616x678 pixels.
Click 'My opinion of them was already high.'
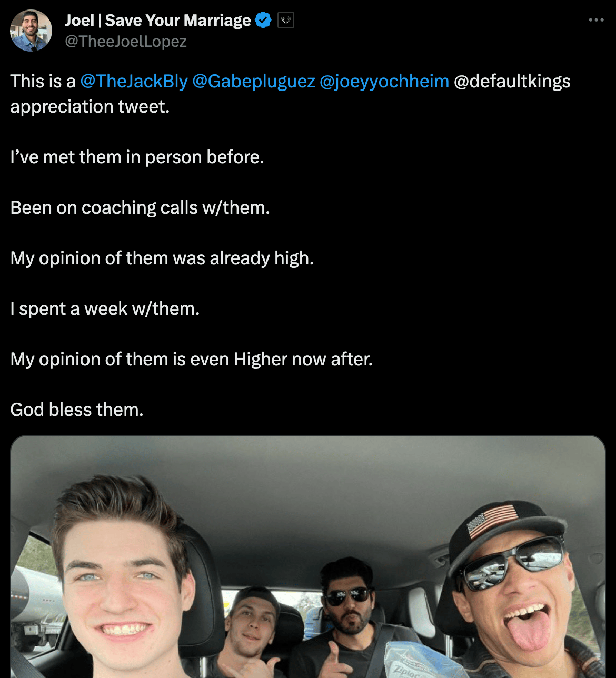coord(162,258)
